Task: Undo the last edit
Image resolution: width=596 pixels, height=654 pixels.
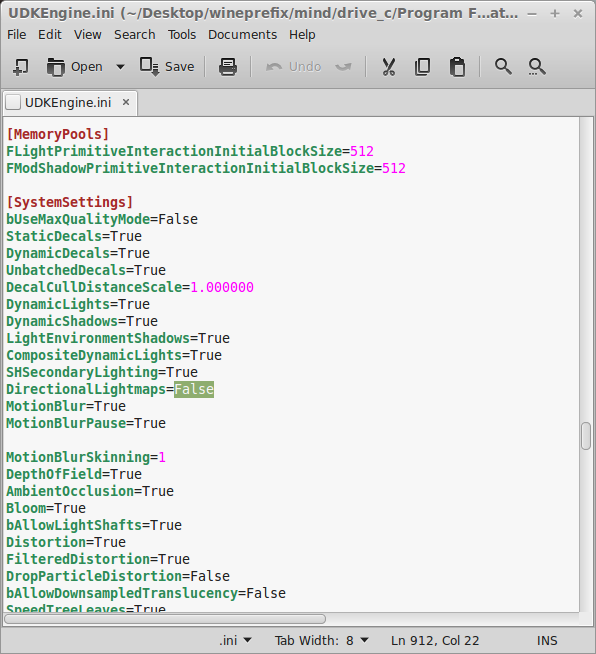Action: tap(294, 67)
